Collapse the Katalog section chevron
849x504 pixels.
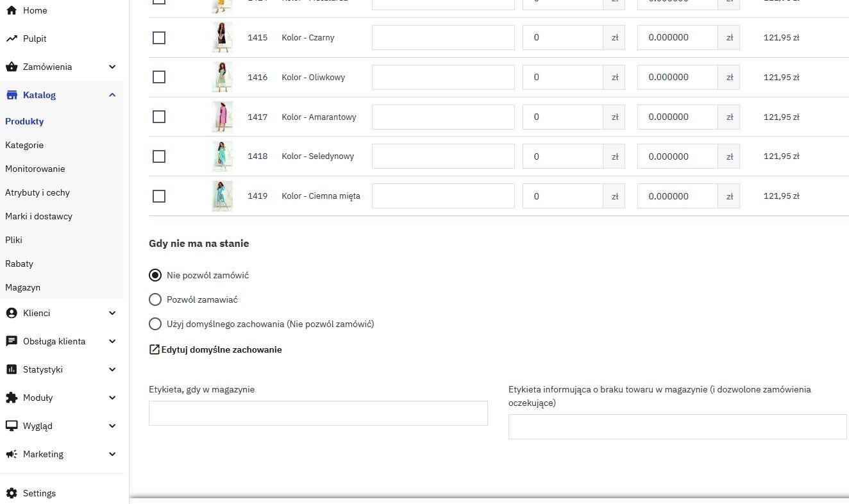(112, 95)
